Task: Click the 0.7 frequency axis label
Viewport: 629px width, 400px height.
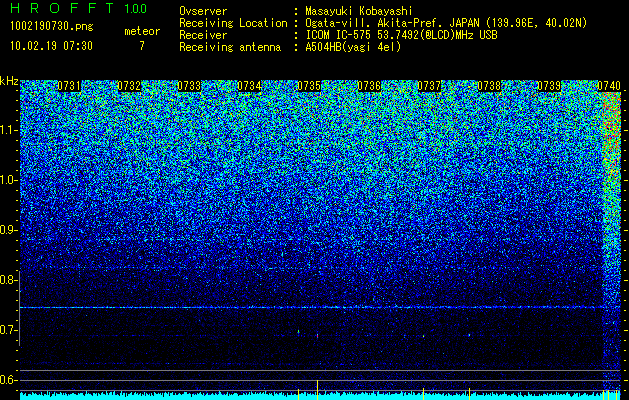Action: click(8, 330)
